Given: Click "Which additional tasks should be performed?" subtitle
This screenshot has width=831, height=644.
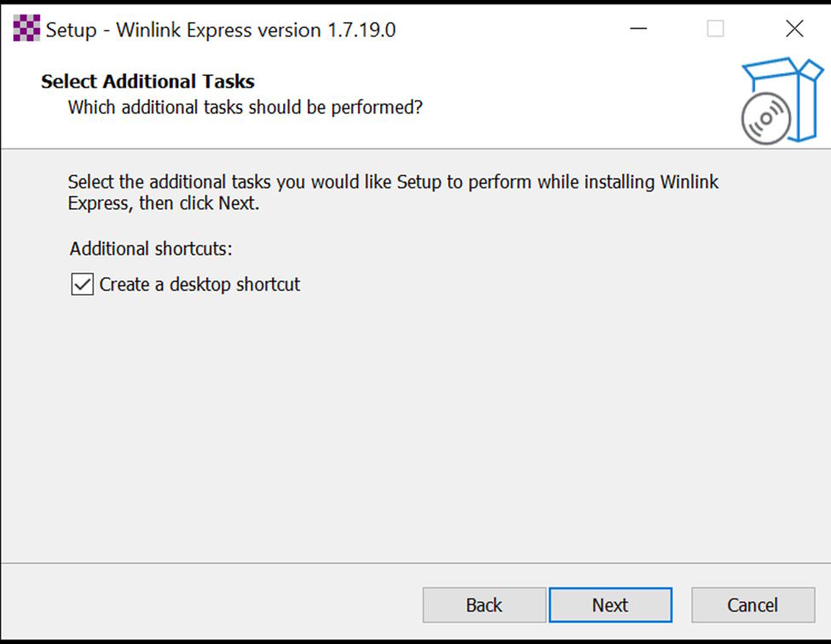Looking at the screenshot, I should (245, 108).
